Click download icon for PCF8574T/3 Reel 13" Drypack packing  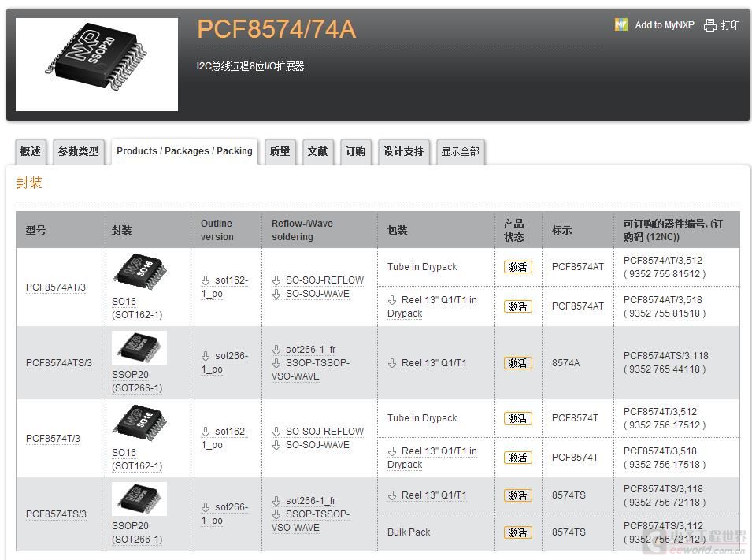[392, 451]
